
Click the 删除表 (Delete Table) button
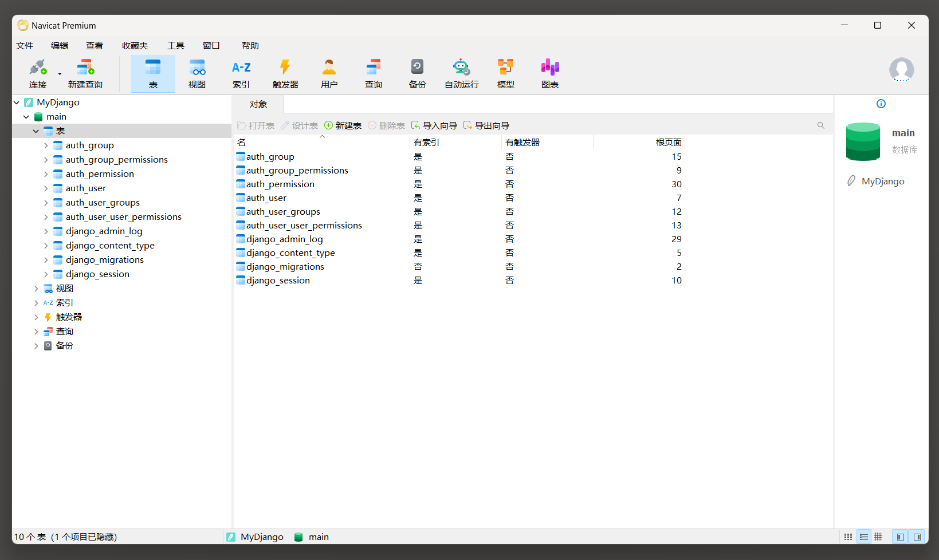[x=387, y=125]
